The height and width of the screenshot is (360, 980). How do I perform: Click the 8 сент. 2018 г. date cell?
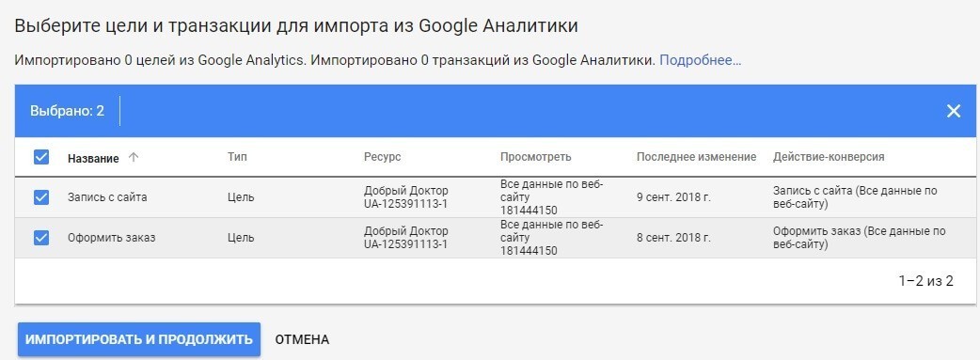(x=673, y=238)
